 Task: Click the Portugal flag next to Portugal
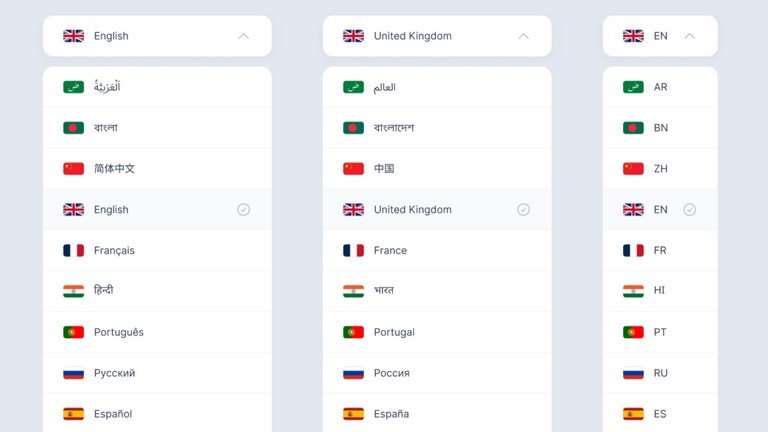coord(353,332)
